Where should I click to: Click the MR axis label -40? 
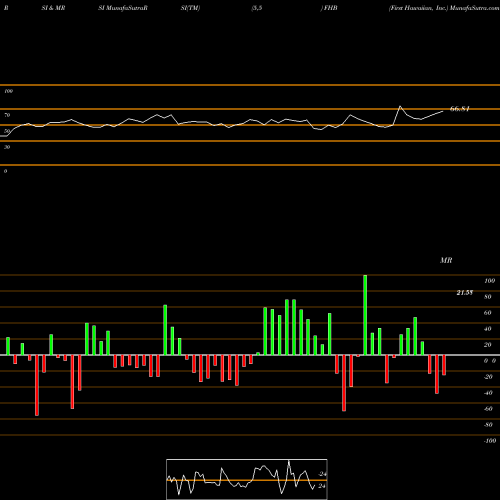488,393
